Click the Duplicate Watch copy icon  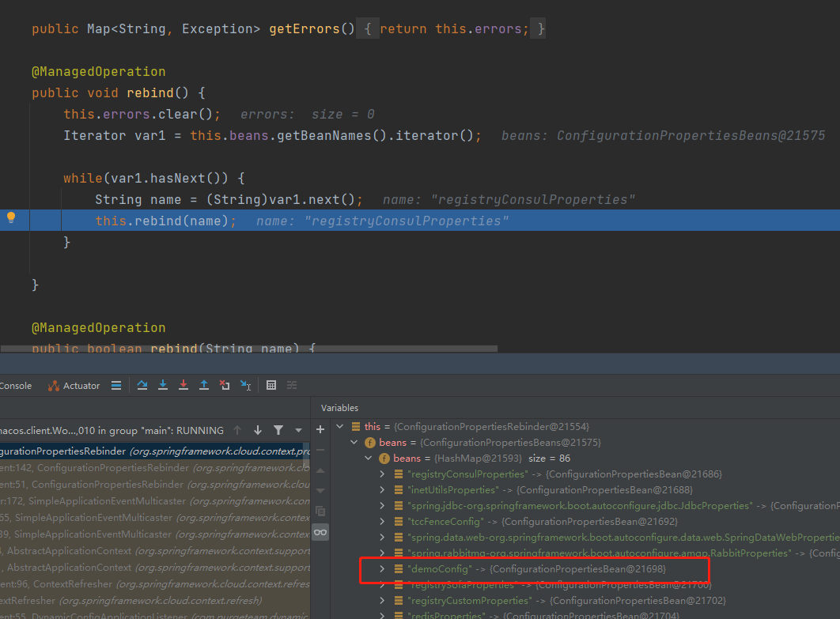320,511
